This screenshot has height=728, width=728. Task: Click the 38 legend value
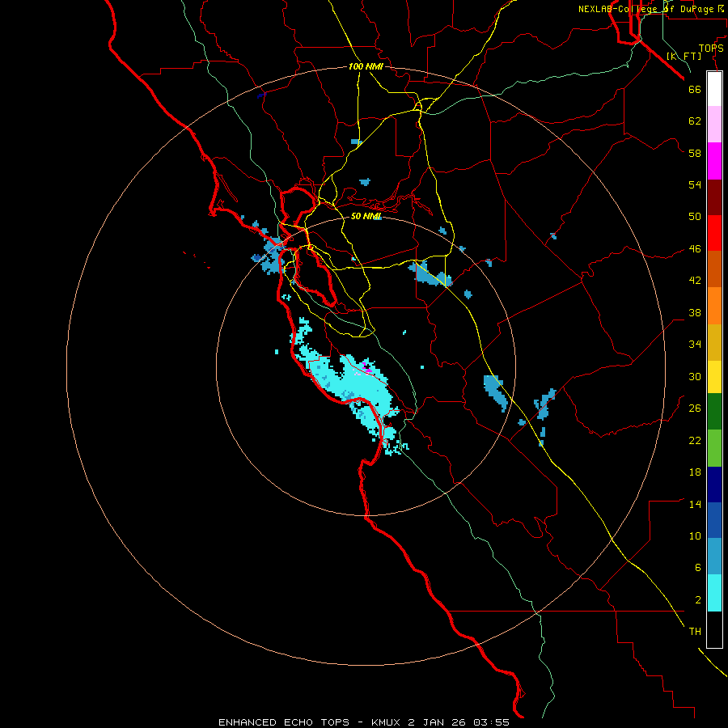coord(695,312)
